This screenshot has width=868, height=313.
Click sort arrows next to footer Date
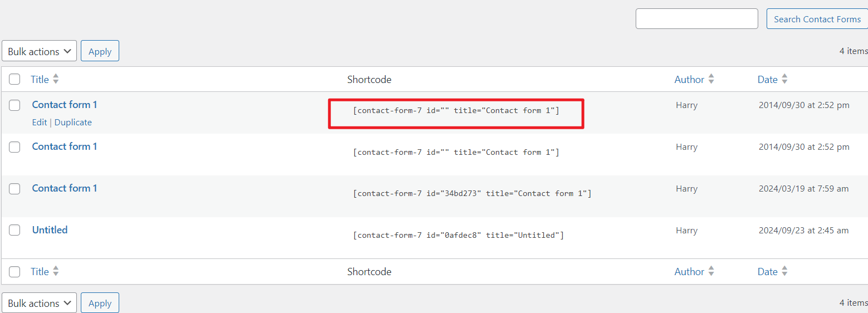point(784,272)
